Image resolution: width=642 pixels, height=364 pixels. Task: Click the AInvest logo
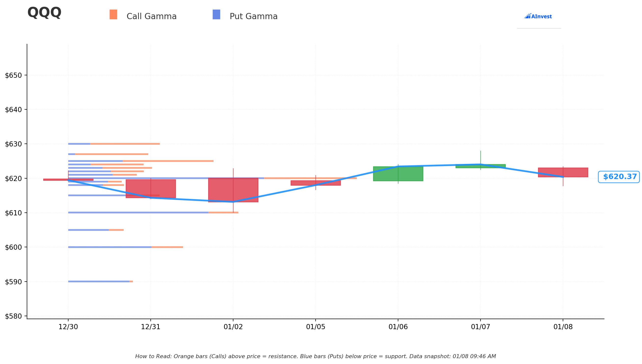tap(538, 16)
